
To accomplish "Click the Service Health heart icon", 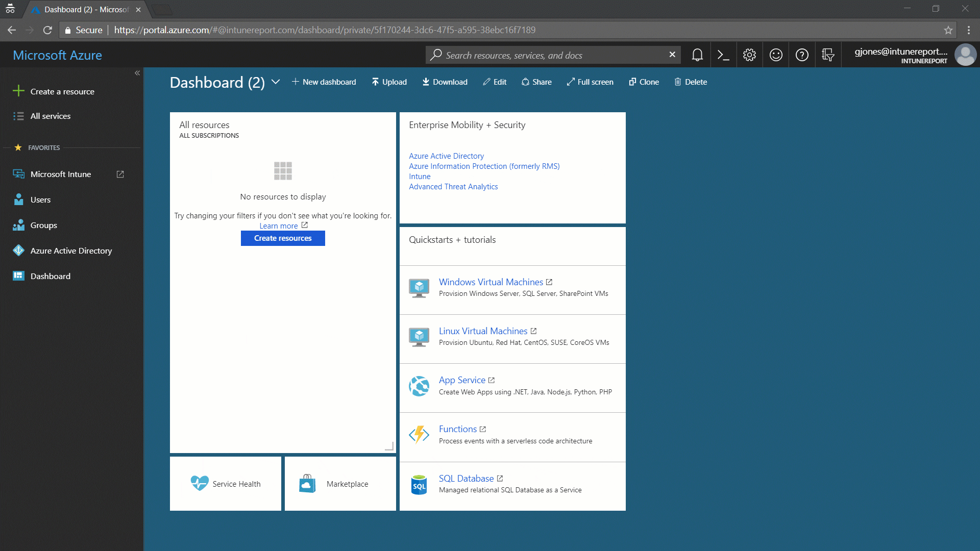I will pyautogui.click(x=200, y=483).
